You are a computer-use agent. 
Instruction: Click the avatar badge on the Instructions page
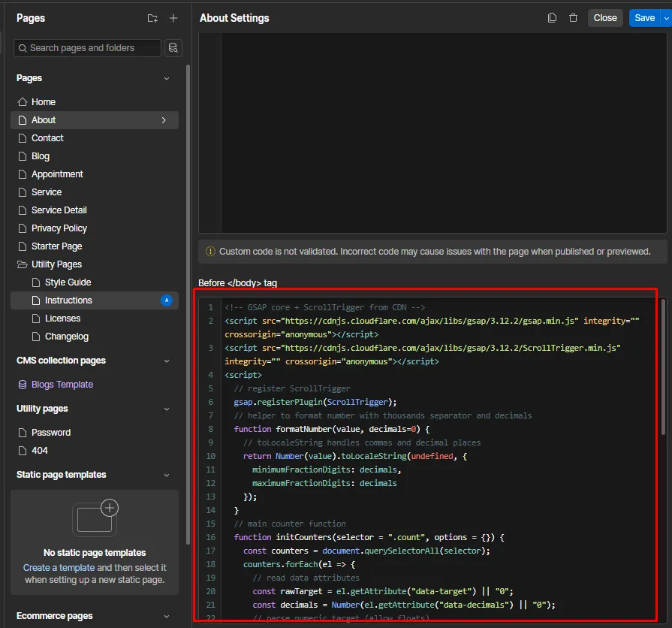167,300
